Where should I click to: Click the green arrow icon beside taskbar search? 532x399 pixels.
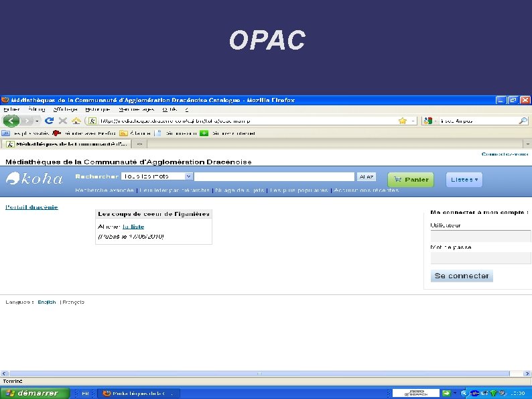point(446,393)
